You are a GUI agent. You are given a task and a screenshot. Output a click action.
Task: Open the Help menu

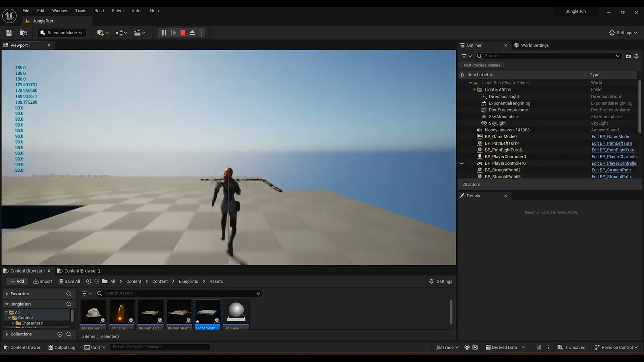[x=154, y=11]
